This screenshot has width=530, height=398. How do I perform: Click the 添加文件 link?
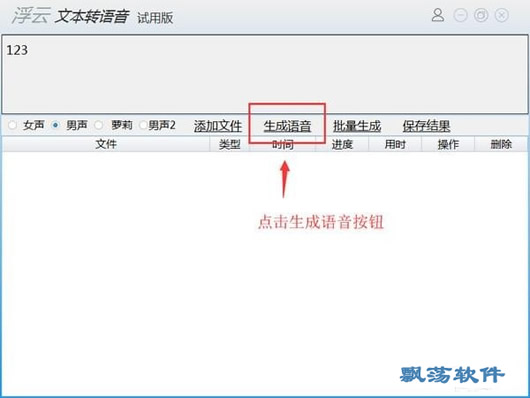[218, 126]
